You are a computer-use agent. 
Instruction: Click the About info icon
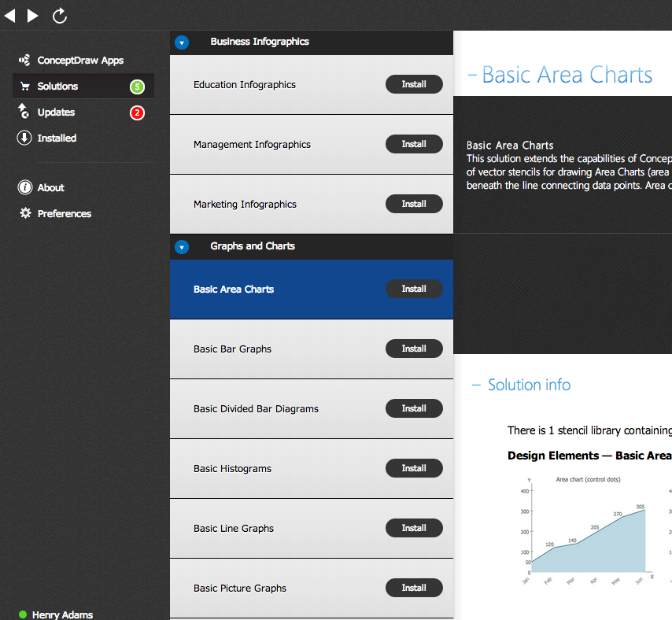pyautogui.click(x=25, y=187)
